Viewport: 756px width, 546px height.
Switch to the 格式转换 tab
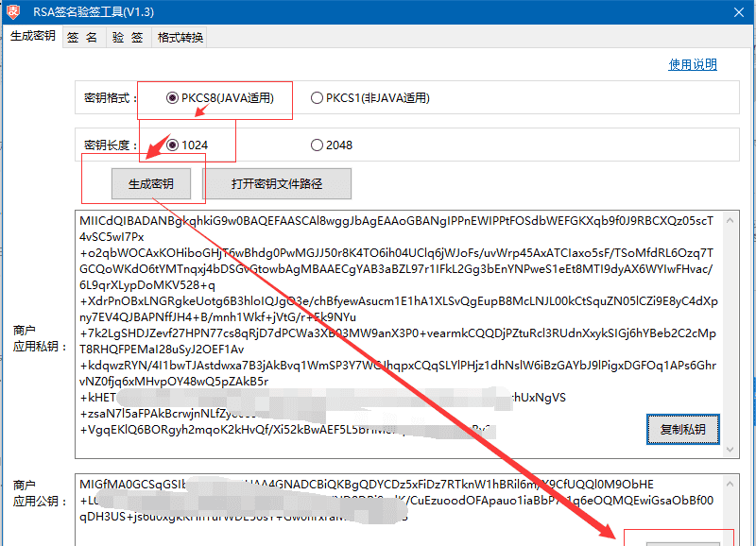coord(180,38)
